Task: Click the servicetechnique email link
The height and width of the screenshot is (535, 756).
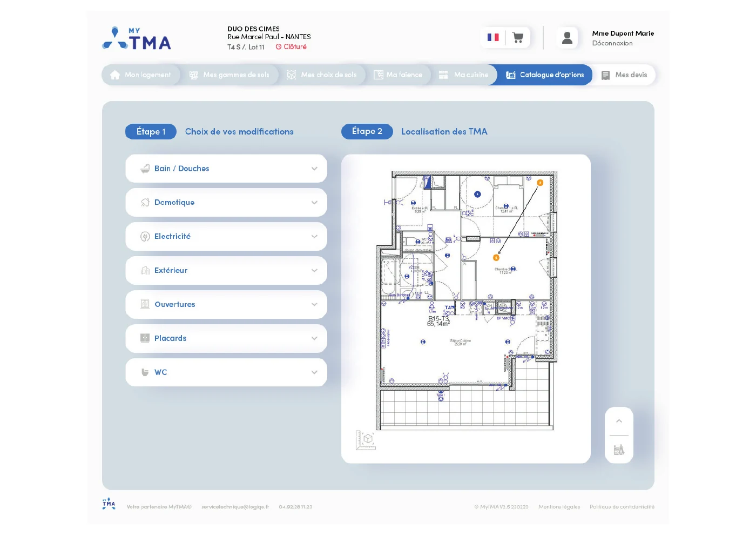Action: point(235,507)
